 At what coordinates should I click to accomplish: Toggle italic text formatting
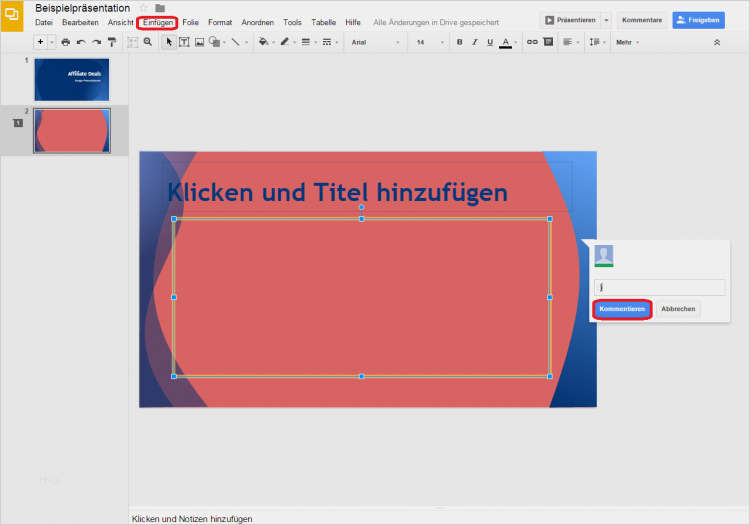(x=474, y=42)
